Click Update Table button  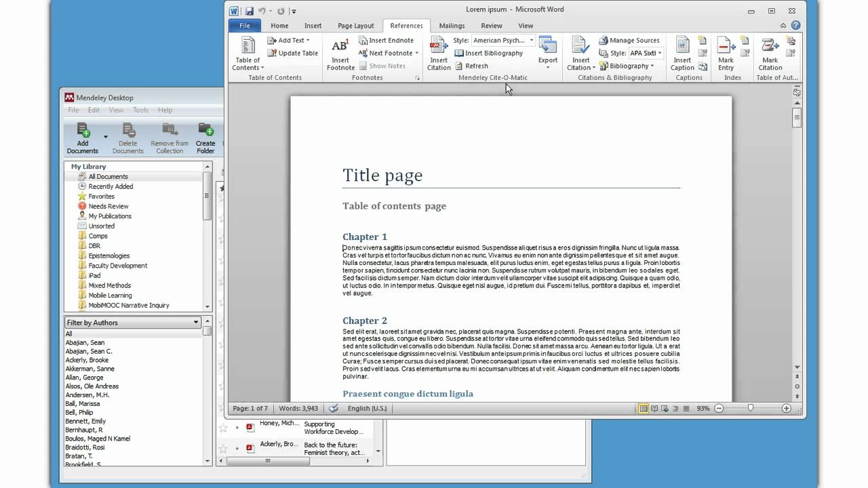[x=292, y=53]
